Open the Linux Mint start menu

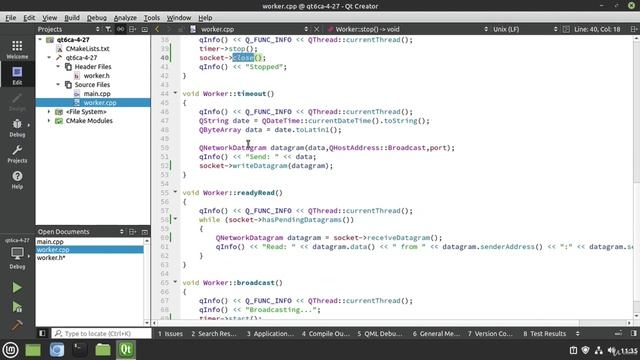coord(10,350)
